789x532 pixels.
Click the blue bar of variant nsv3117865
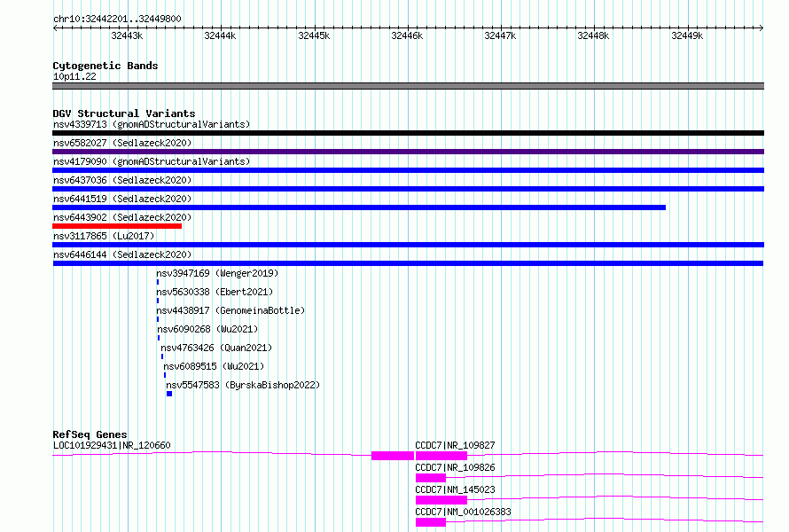pos(408,245)
